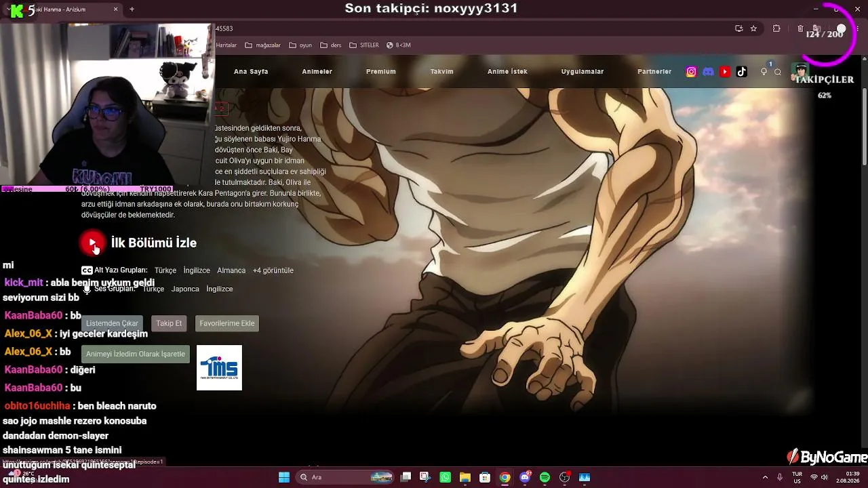Click the scrollbar's up arrow
Viewport: 868px width, 488px height.
point(863,60)
